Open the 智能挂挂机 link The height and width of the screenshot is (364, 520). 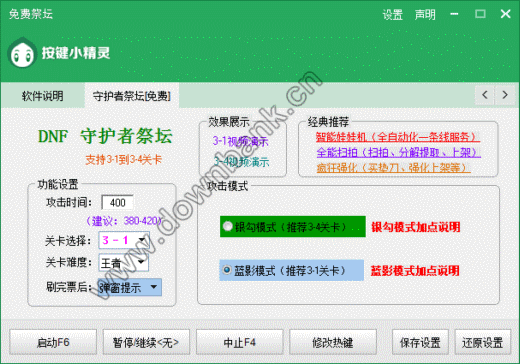point(398,137)
